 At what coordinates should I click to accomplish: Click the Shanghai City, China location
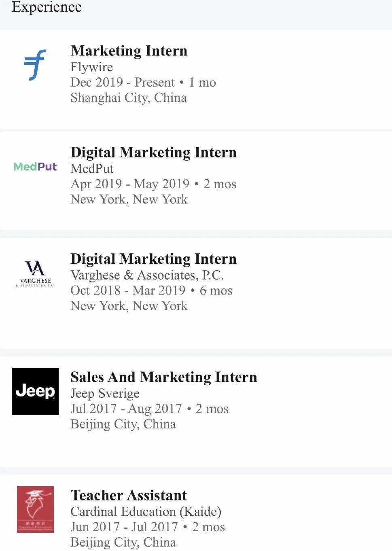pyautogui.click(x=129, y=98)
